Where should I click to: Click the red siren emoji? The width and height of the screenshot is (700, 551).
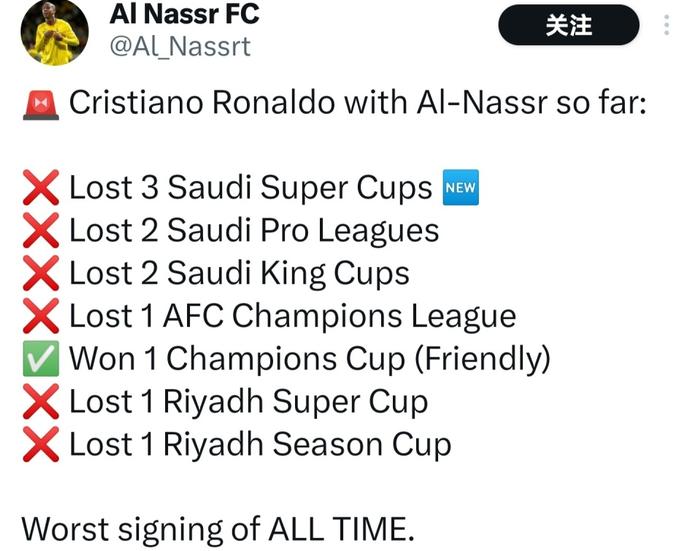[41, 104]
